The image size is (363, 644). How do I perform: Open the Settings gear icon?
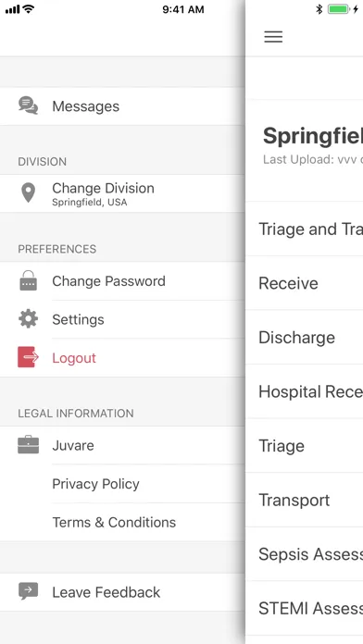[x=29, y=319]
